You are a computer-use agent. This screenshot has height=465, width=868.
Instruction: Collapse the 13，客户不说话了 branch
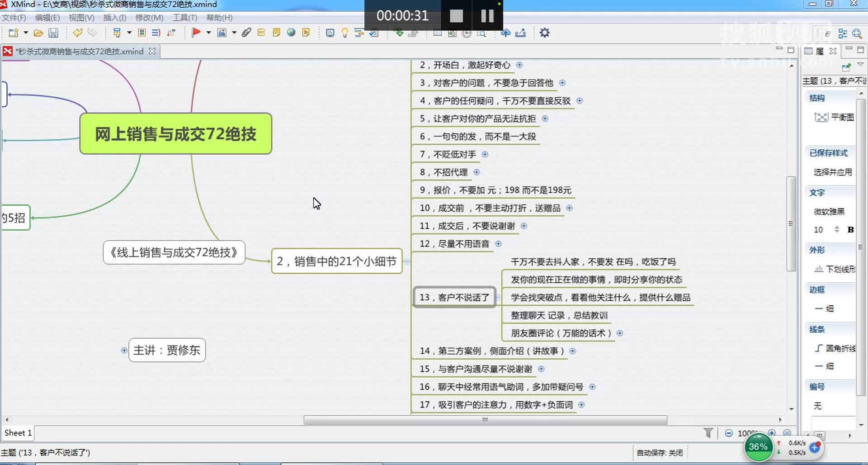[498, 298]
